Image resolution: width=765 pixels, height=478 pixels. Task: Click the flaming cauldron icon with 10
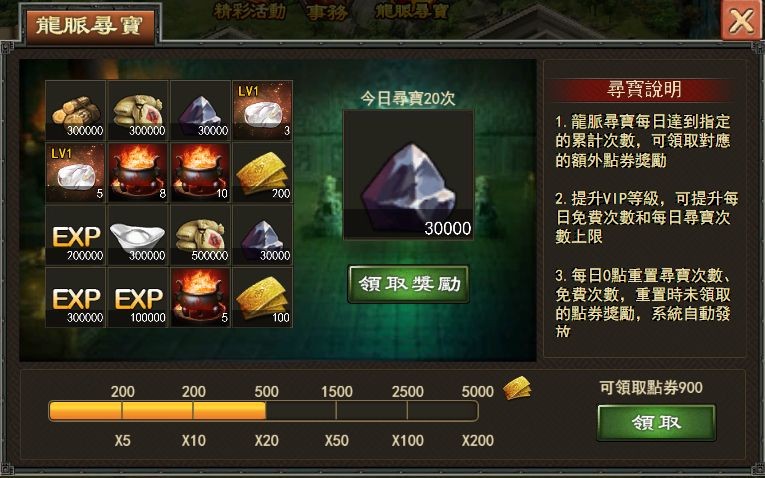[200, 173]
